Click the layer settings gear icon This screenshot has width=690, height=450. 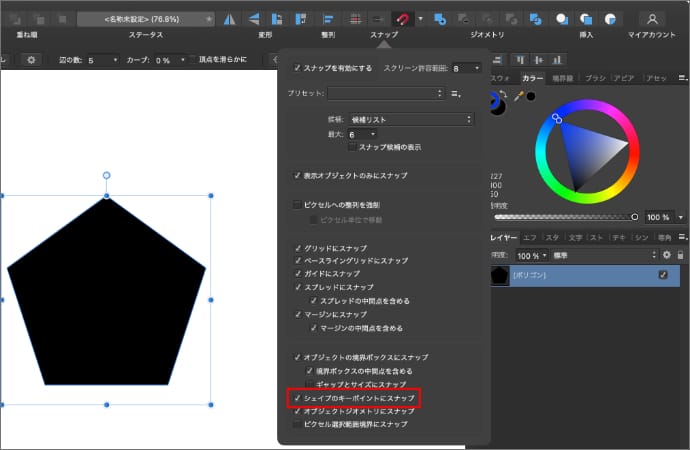(x=667, y=255)
